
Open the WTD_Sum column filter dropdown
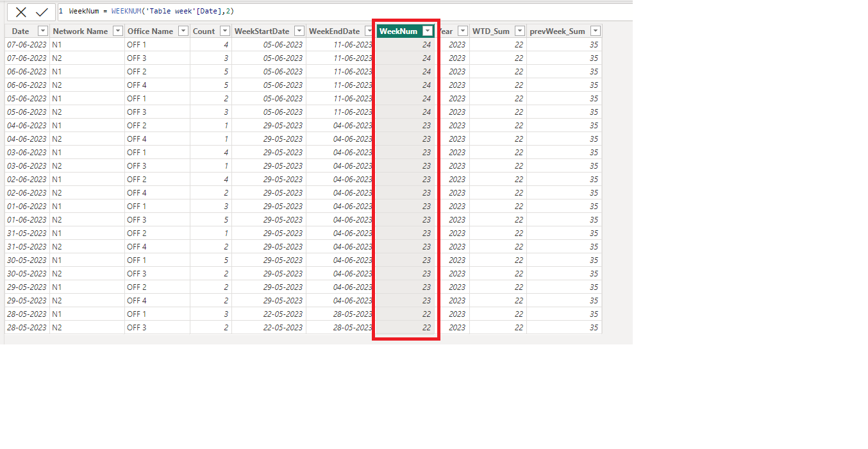click(519, 31)
